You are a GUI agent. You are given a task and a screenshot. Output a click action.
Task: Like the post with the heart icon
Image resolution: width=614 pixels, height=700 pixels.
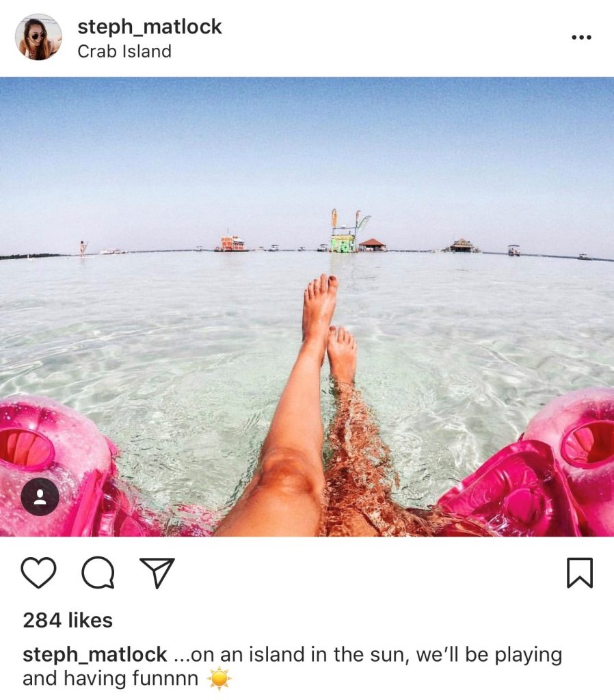pos(39,572)
